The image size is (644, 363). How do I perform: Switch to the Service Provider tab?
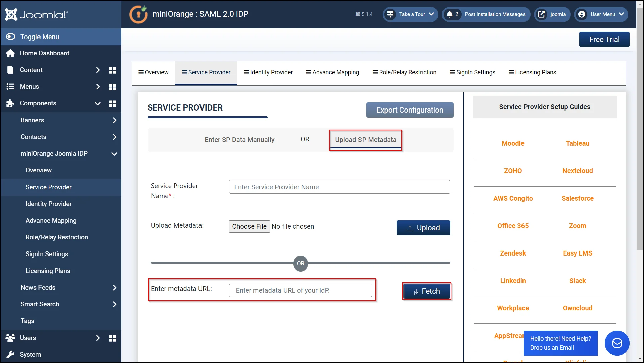click(206, 72)
